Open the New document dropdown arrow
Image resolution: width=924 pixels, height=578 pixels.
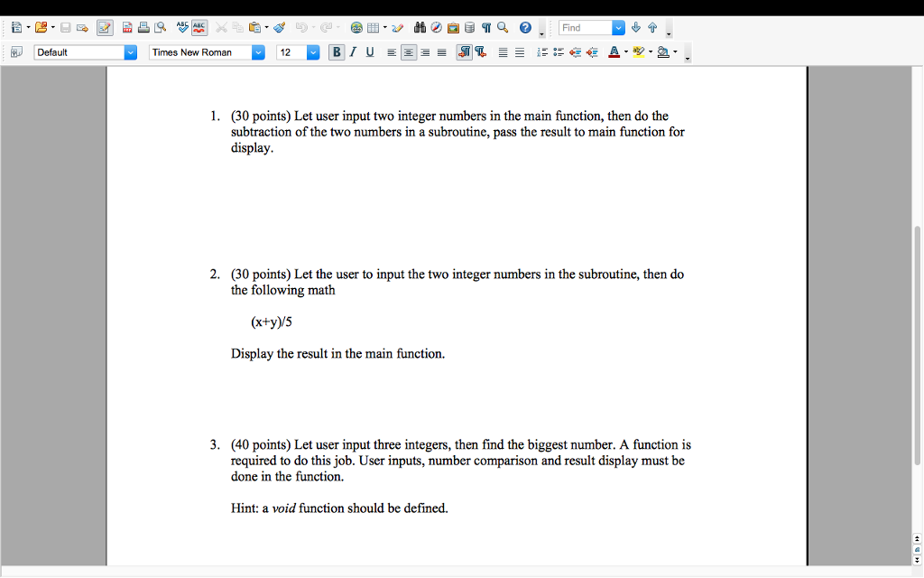28,28
